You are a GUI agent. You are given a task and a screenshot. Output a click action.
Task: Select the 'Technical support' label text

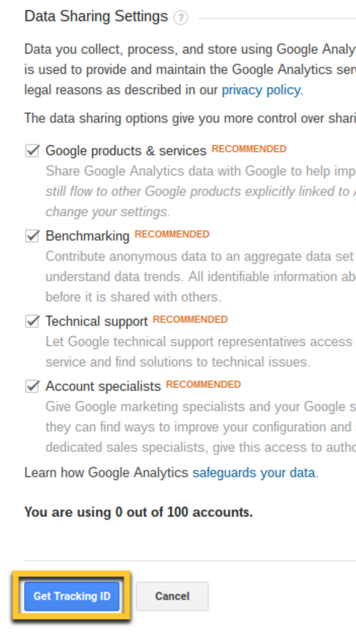coord(96,321)
